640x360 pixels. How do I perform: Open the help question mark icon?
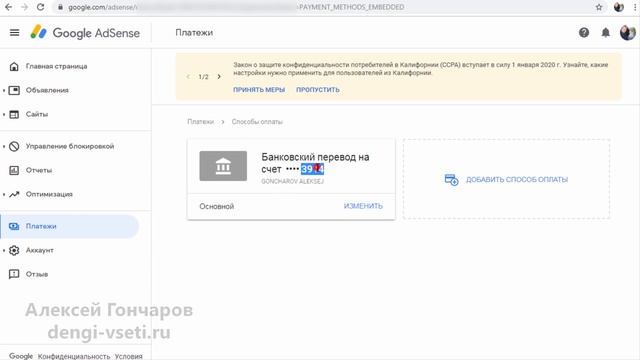[584, 32]
